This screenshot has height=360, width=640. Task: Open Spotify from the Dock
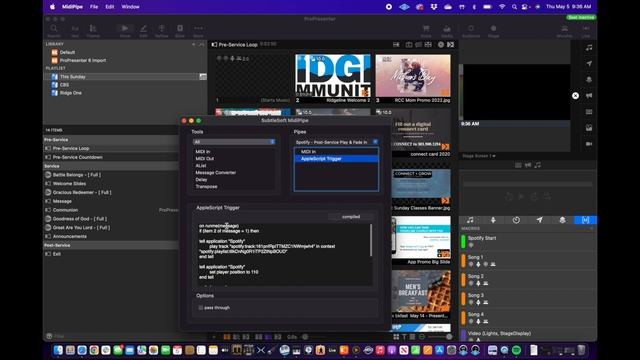516,350
